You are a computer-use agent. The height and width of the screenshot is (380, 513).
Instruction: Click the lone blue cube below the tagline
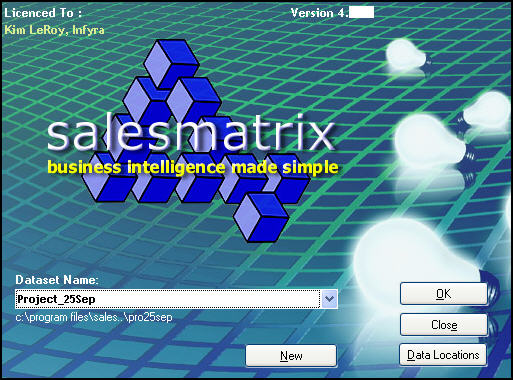click(x=261, y=217)
